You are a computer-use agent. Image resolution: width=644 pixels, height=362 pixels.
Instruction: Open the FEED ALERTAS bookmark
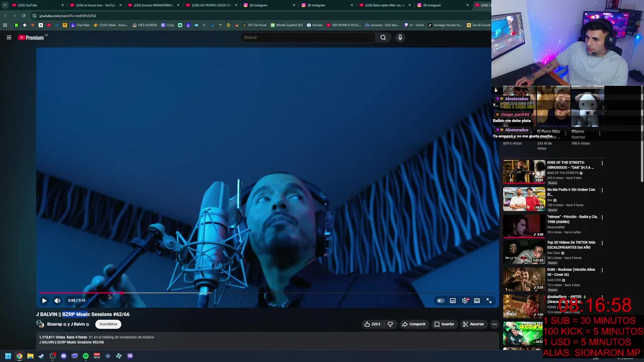[x=144, y=25]
